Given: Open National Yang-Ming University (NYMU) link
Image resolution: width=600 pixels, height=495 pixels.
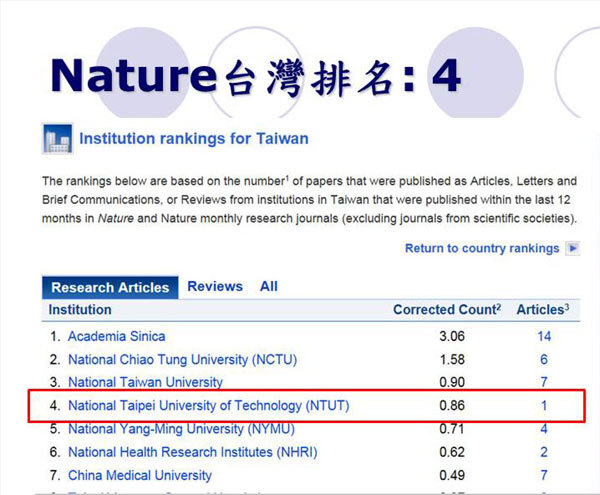Looking at the screenshot, I should (x=181, y=429).
